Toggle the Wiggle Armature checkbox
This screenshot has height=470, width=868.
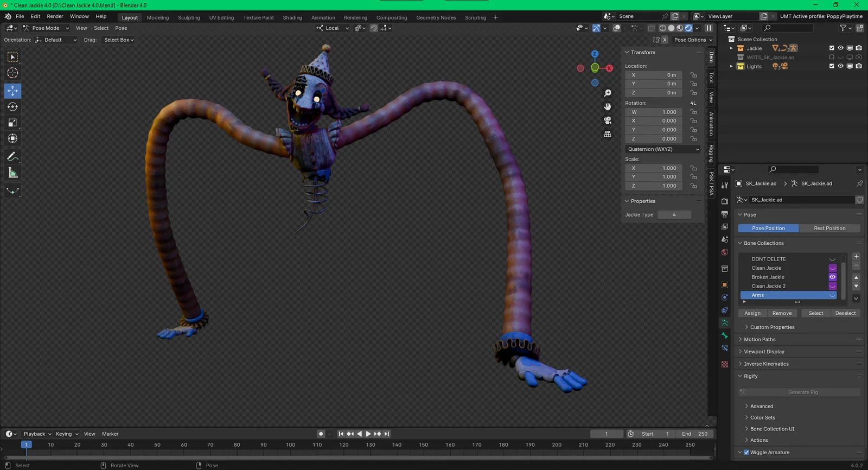click(x=746, y=453)
